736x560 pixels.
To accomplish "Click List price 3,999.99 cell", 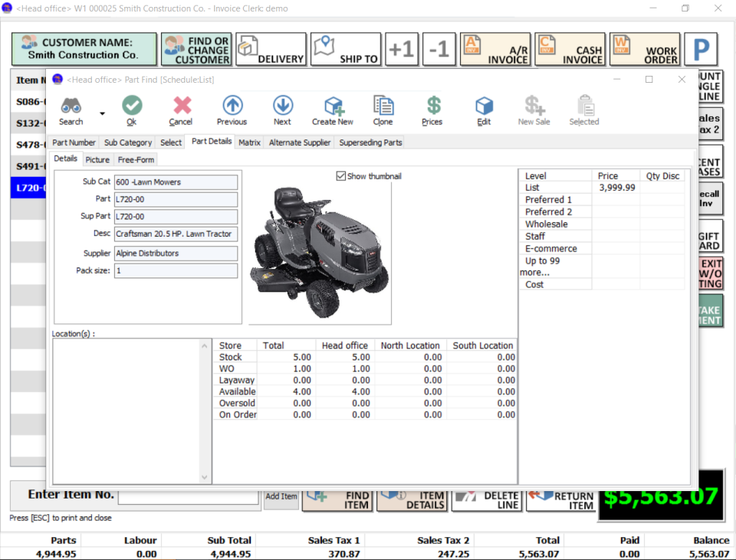I will (616, 188).
